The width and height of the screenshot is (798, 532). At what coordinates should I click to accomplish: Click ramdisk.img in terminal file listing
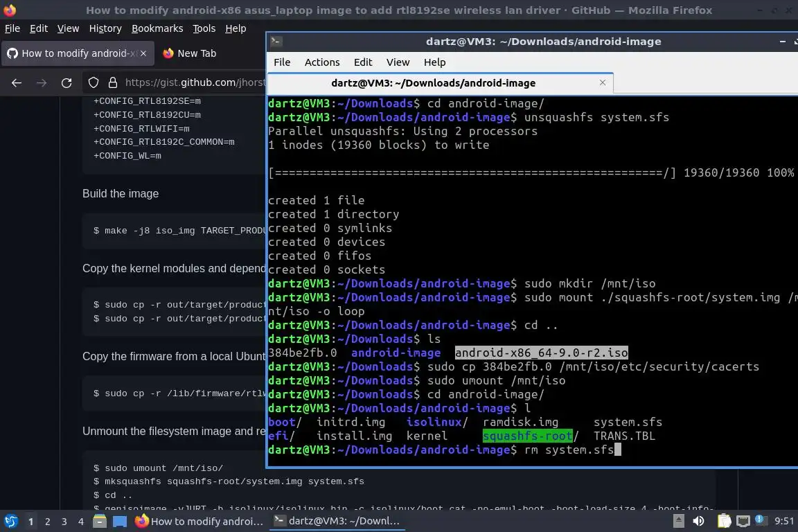(521, 422)
